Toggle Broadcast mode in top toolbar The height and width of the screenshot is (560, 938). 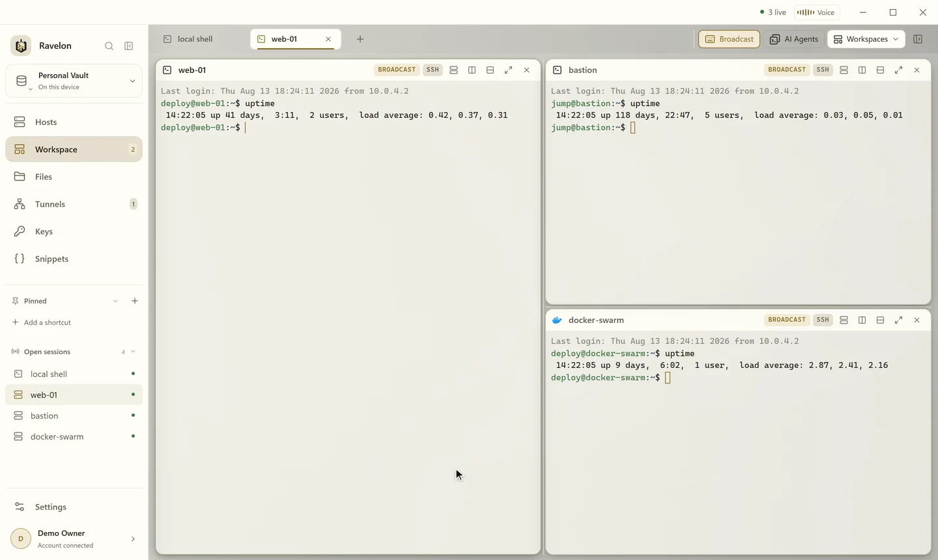click(729, 39)
